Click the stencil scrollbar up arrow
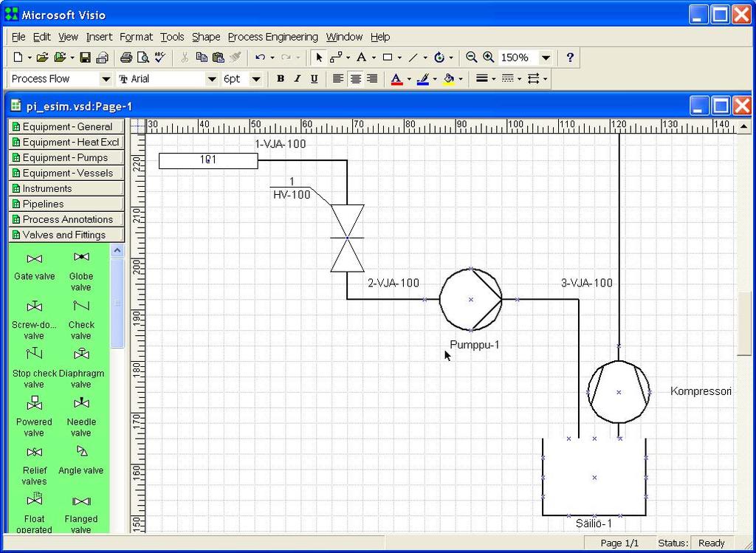The image size is (756, 553). (117, 250)
